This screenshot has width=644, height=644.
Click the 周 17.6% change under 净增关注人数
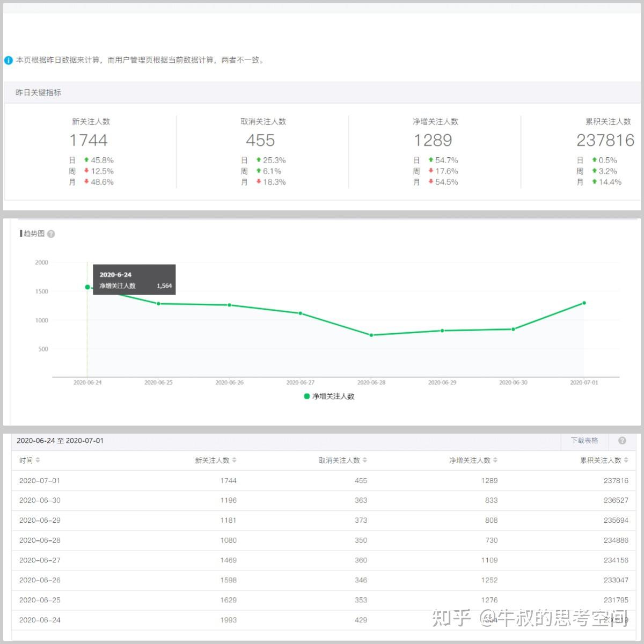tap(435, 171)
